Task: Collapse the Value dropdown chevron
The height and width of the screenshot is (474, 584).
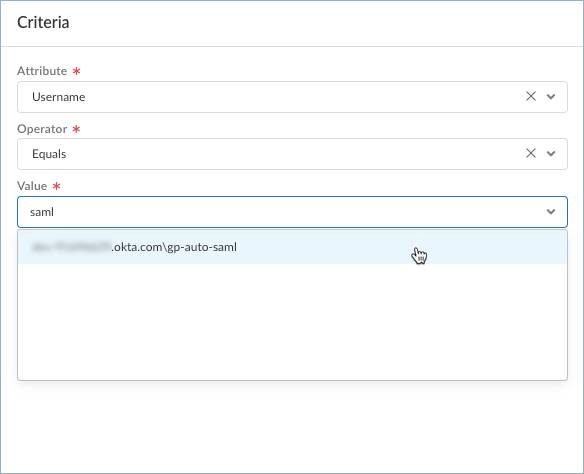Action: (551, 212)
